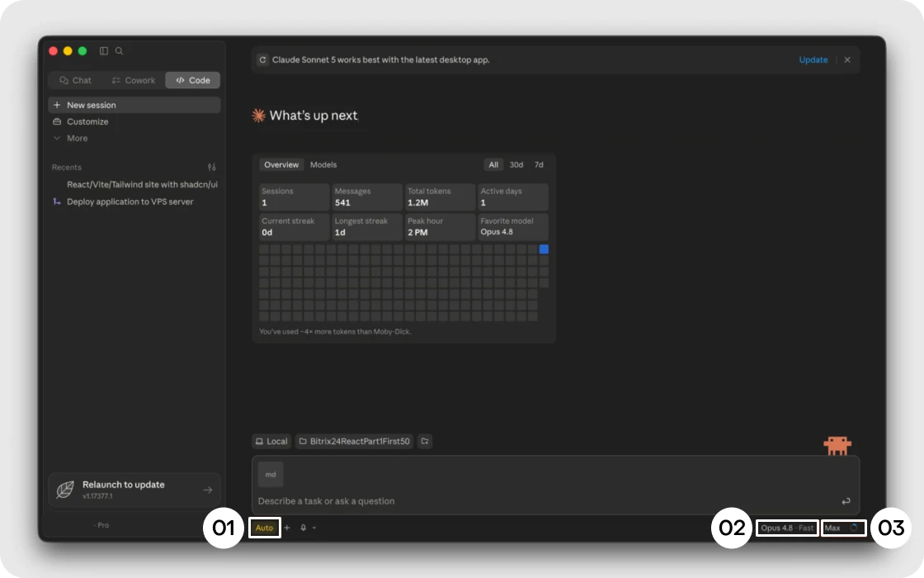
Task: Open the Recents filter settings icon
Action: pos(211,168)
